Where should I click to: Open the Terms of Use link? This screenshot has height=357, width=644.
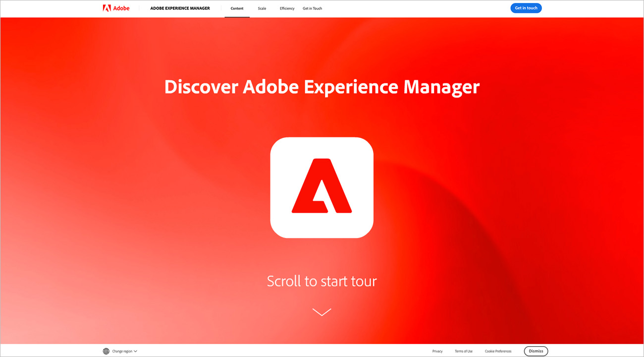coord(463,351)
